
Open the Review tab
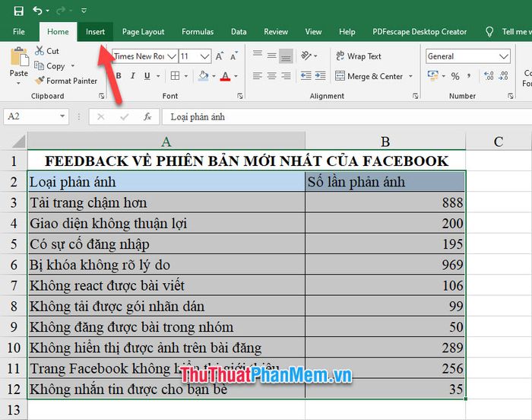pyautogui.click(x=276, y=32)
